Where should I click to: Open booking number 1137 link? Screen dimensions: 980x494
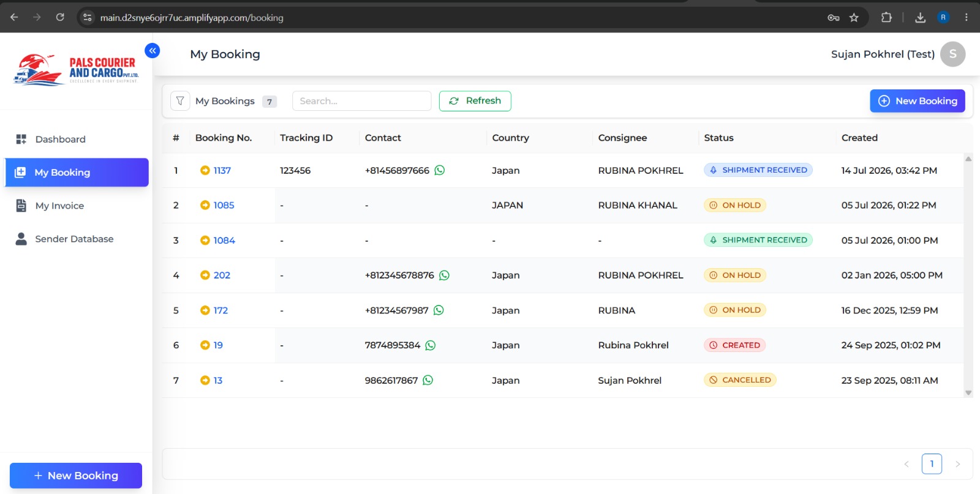click(x=222, y=170)
